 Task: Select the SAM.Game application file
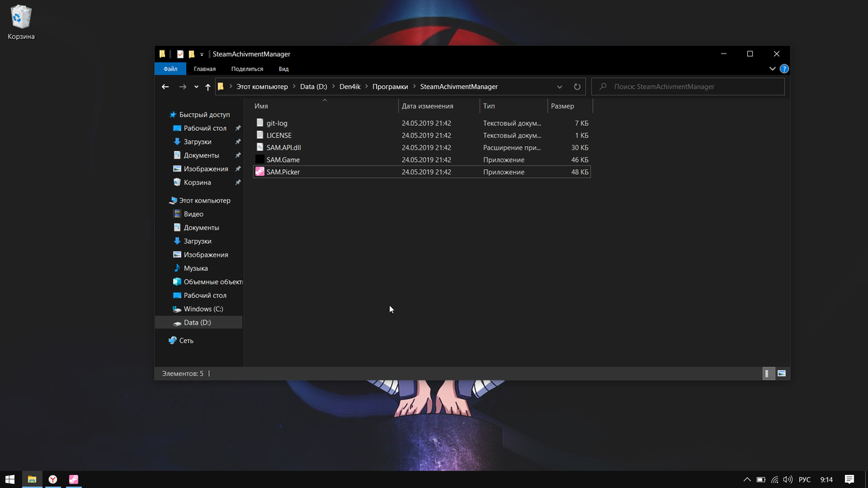click(x=422, y=160)
